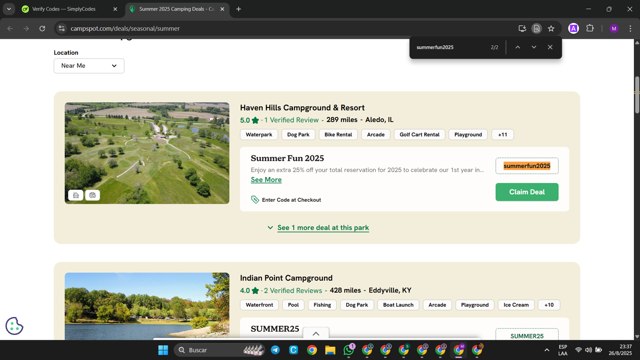Click the page vertical scrollbar thumb
The height and width of the screenshot is (360, 640).
[637, 95]
